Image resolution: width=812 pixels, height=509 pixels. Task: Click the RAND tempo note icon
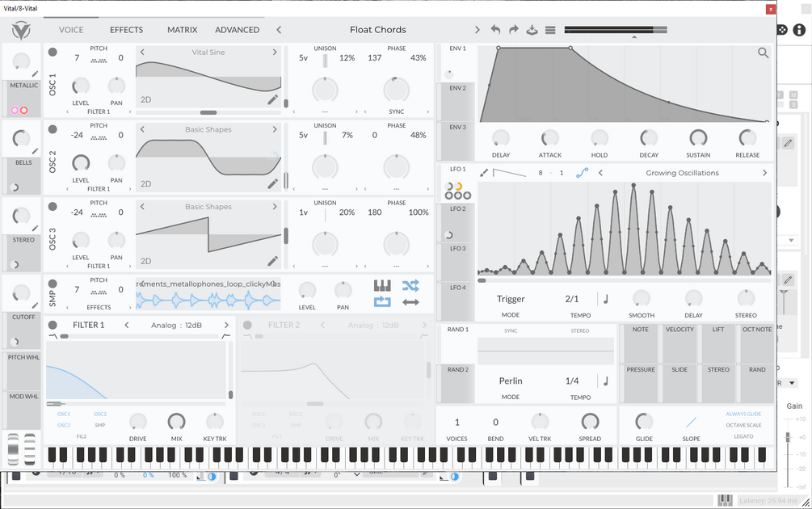click(x=605, y=381)
